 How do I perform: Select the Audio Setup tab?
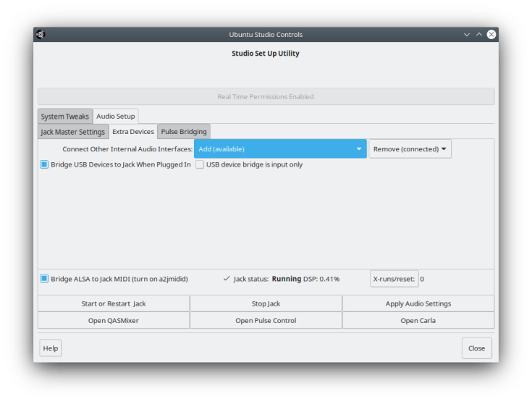click(x=115, y=116)
